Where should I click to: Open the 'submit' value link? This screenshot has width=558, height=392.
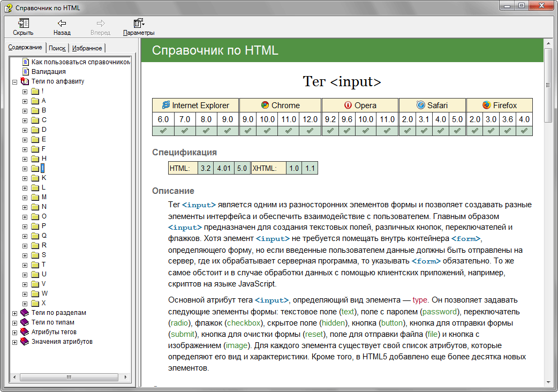pyautogui.click(x=183, y=334)
